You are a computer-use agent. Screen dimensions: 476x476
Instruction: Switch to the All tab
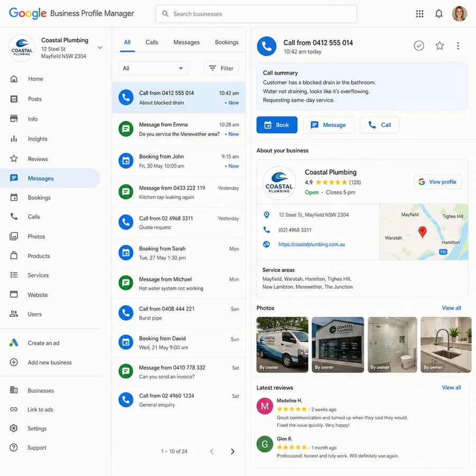click(127, 42)
